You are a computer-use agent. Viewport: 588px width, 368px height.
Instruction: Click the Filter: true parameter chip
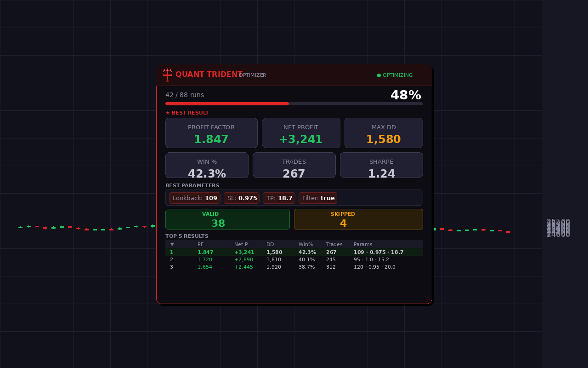(x=318, y=198)
